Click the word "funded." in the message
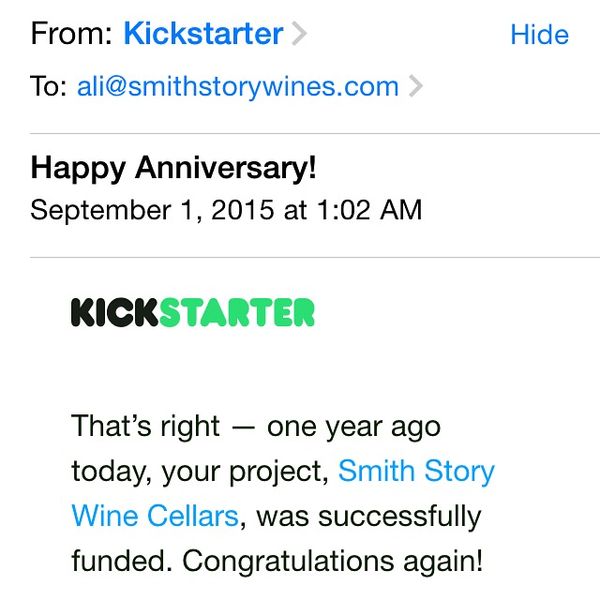The height and width of the screenshot is (600, 600). click(122, 560)
